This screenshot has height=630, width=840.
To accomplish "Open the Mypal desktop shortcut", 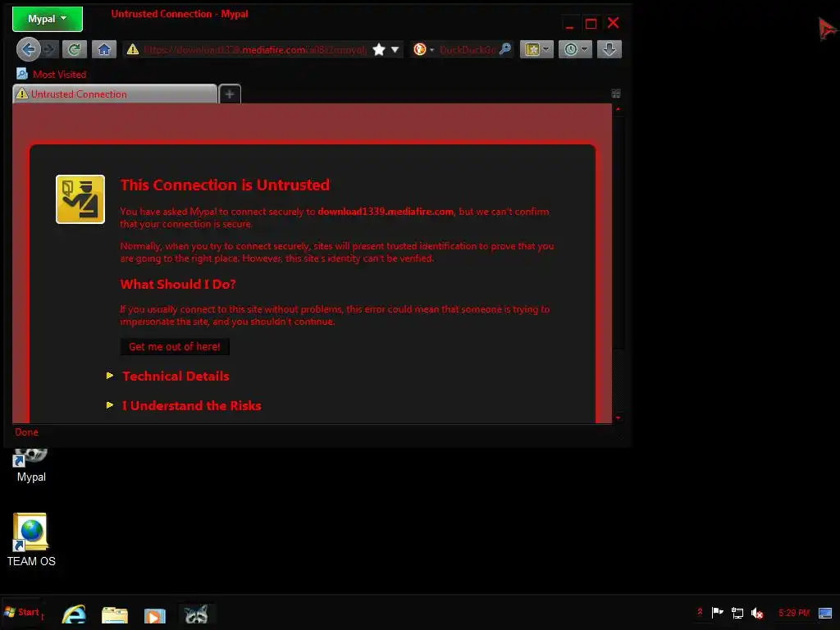I will [31, 466].
